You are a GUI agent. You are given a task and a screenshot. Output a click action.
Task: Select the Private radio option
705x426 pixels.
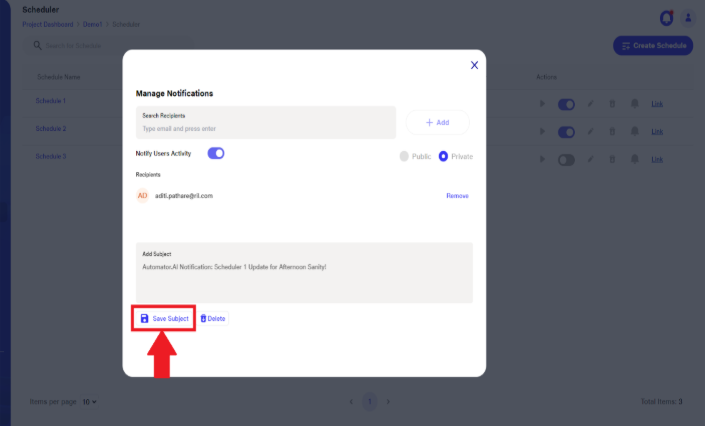pyautogui.click(x=443, y=156)
